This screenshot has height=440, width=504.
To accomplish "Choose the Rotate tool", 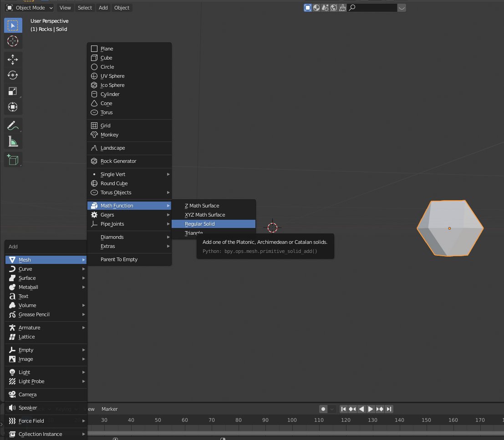I will [x=13, y=75].
